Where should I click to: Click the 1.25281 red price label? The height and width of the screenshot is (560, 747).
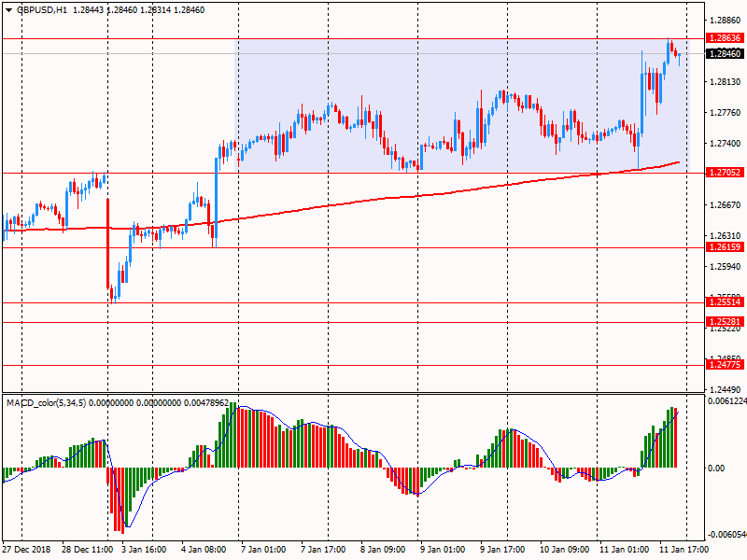coord(725,322)
